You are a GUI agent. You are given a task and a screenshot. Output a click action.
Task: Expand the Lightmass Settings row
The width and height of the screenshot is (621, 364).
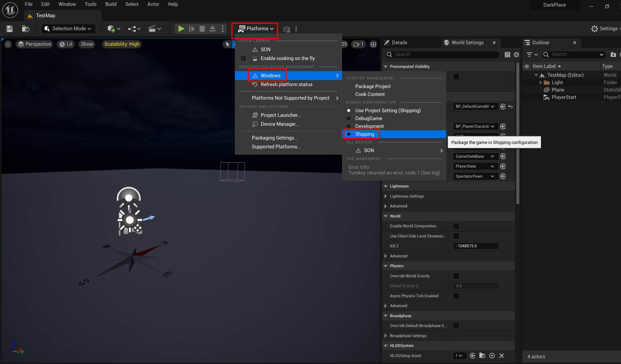pyautogui.click(x=386, y=196)
